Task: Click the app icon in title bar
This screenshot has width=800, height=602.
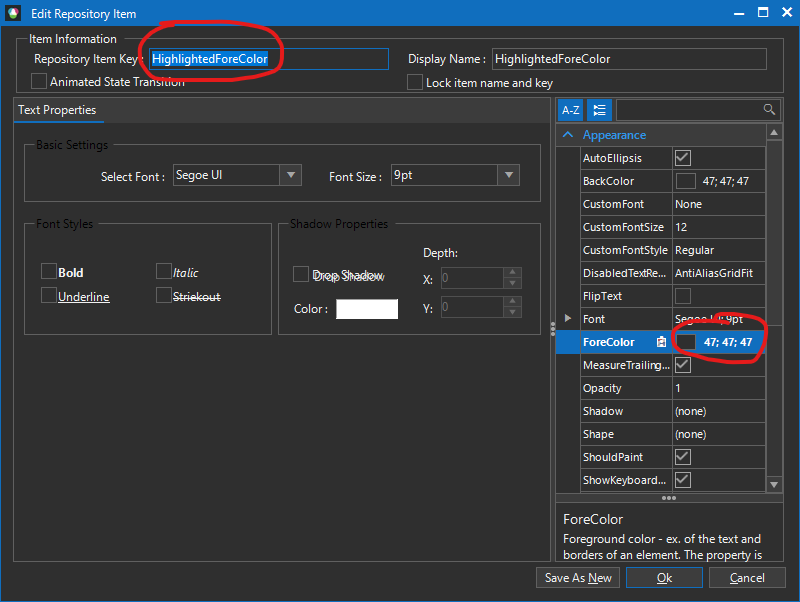Action: click(x=14, y=14)
